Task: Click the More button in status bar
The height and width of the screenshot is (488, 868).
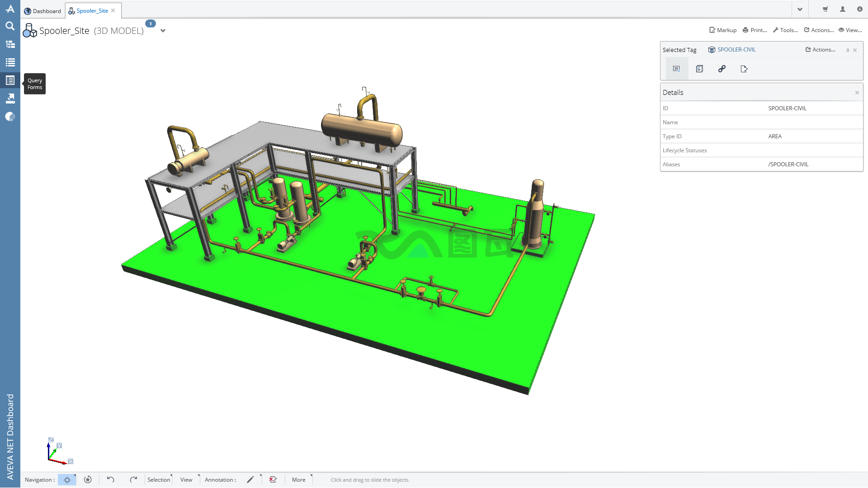Action: coord(299,480)
